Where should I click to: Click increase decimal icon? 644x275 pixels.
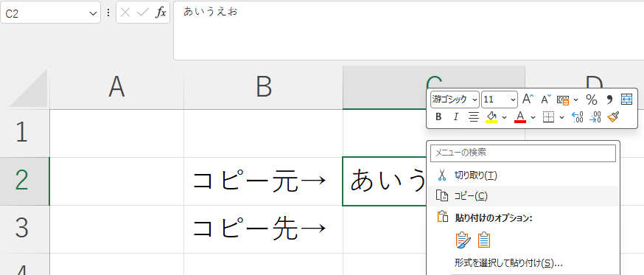(578, 117)
